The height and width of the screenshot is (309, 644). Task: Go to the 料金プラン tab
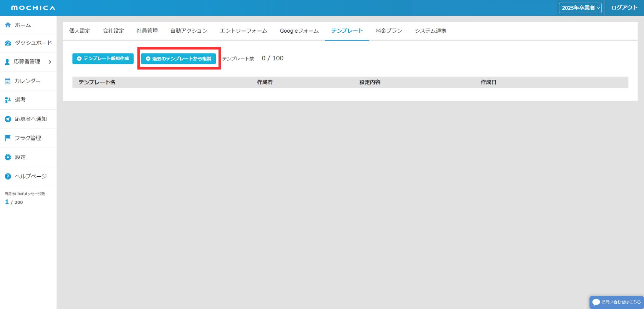[x=389, y=31]
